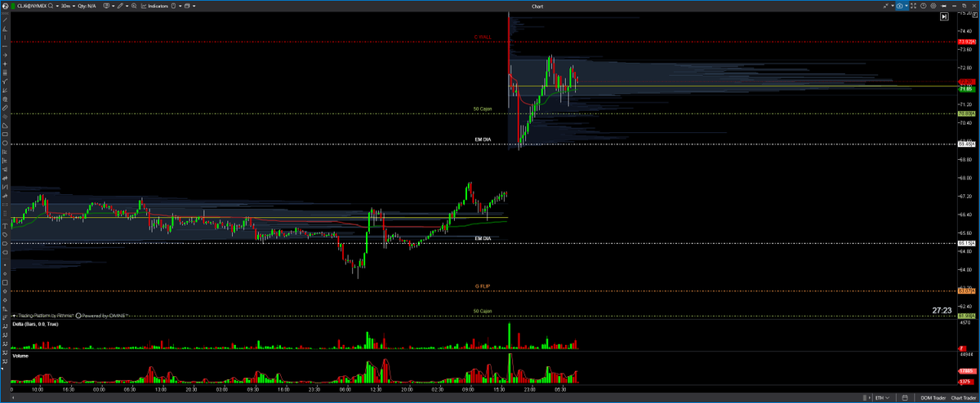
Task: Click the 63.07 orange price marker
Action: click(967, 290)
